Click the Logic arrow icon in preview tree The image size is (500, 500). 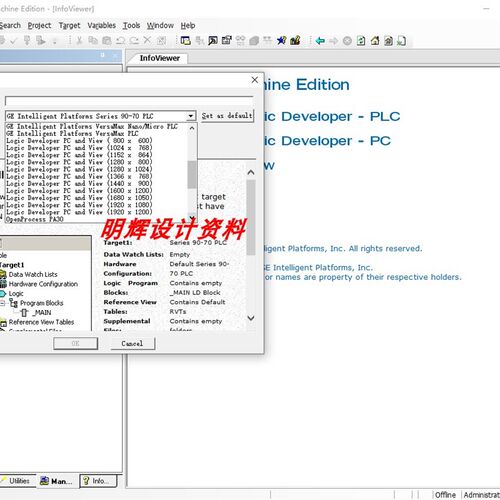pos(3,294)
